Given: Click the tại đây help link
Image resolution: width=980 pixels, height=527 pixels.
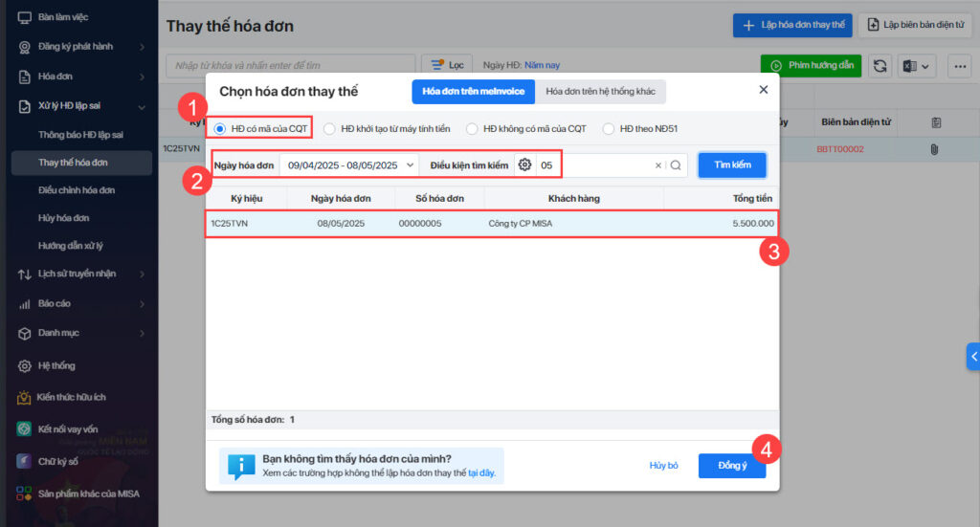Looking at the screenshot, I should pyautogui.click(x=481, y=473).
